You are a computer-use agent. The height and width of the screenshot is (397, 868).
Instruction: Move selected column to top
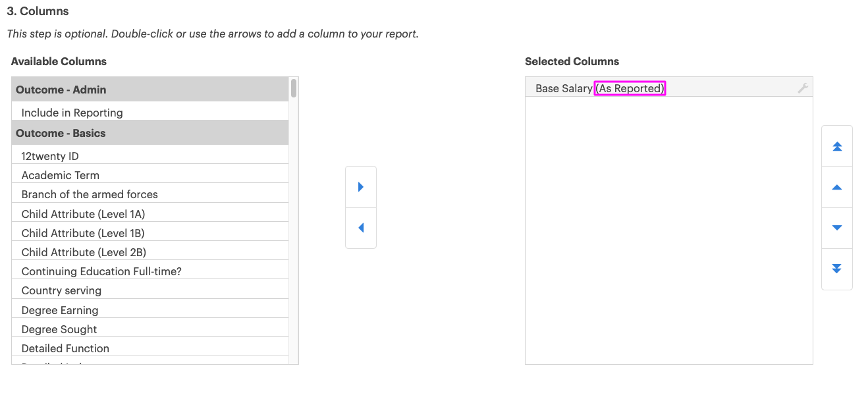[x=836, y=146]
